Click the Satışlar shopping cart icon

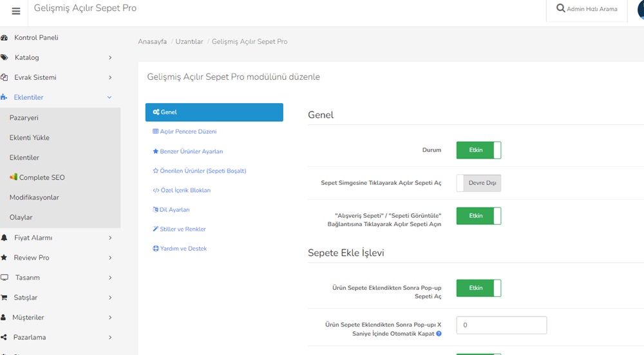(x=4, y=298)
